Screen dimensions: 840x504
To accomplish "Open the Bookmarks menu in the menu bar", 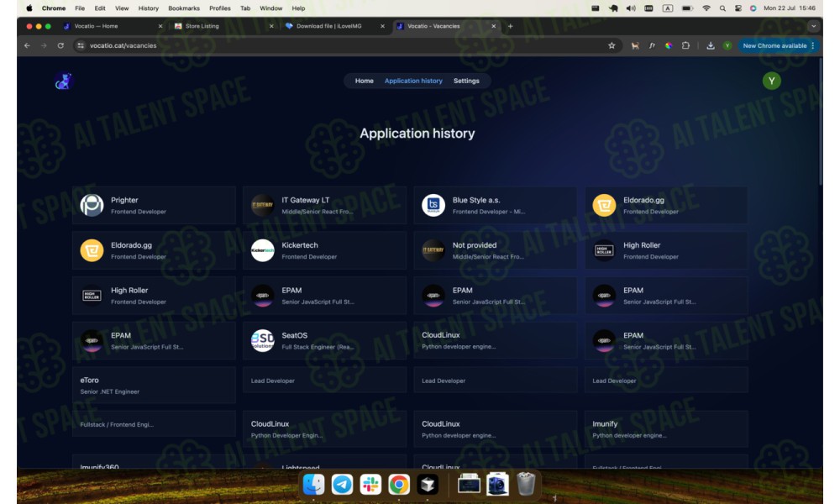I will click(184, 8).
